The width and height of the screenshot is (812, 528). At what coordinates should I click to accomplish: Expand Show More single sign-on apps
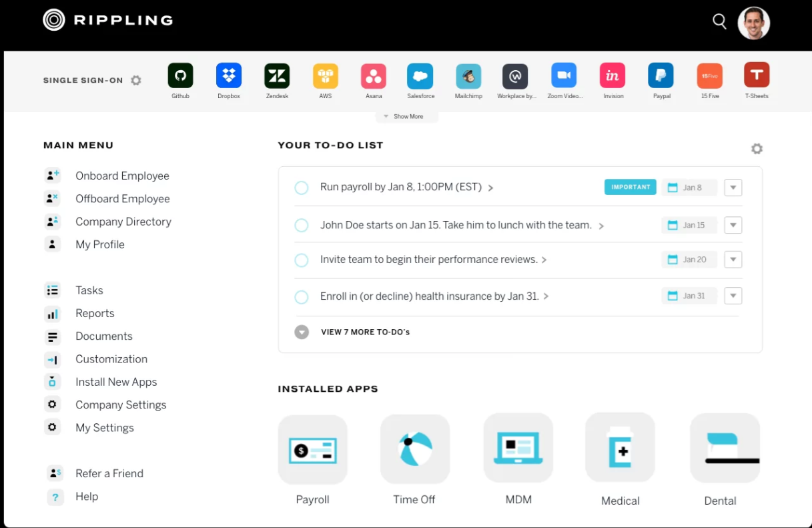[406, 116]
